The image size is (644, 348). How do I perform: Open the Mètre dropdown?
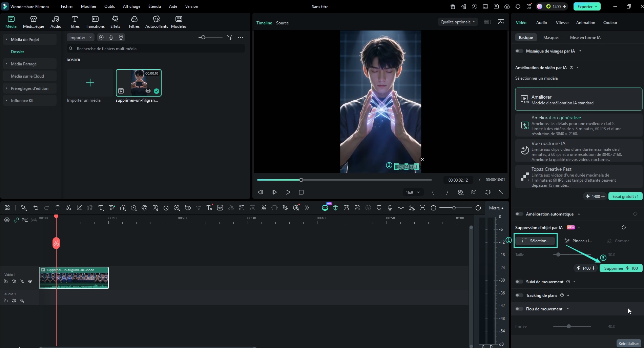click(x=496, y=208)
